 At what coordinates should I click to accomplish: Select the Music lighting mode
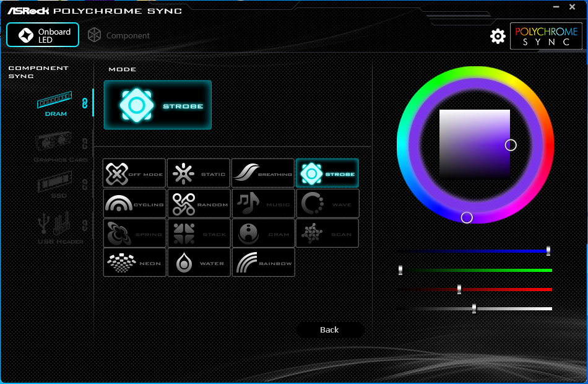click(263, 203)
